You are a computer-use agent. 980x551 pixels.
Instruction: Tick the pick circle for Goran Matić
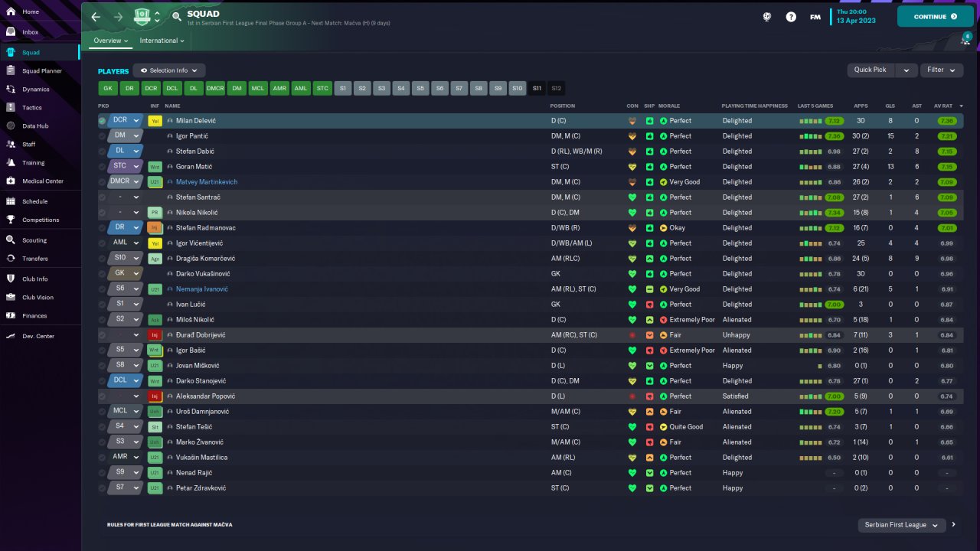(102, 167)
